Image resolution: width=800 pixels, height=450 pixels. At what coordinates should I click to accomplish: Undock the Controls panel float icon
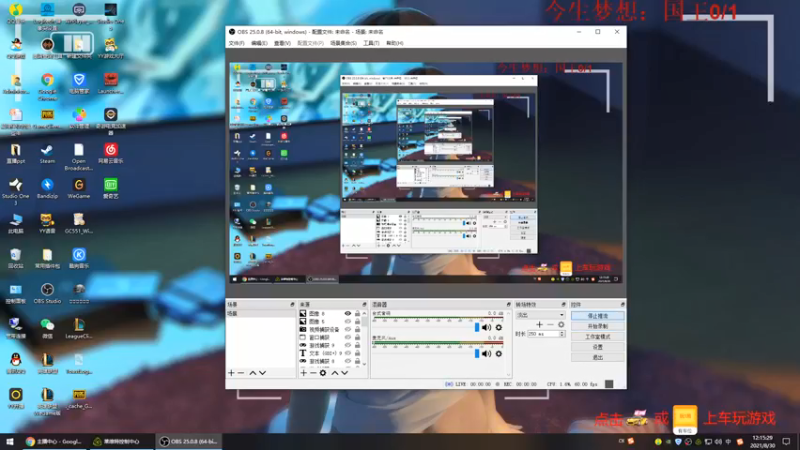pos(622,305)
